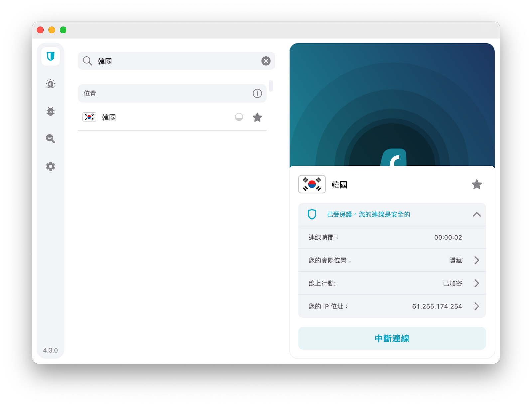This screenshot has width=532, height=406.
Task: Click the info icon next to 位置
Action: click(257, 93)
